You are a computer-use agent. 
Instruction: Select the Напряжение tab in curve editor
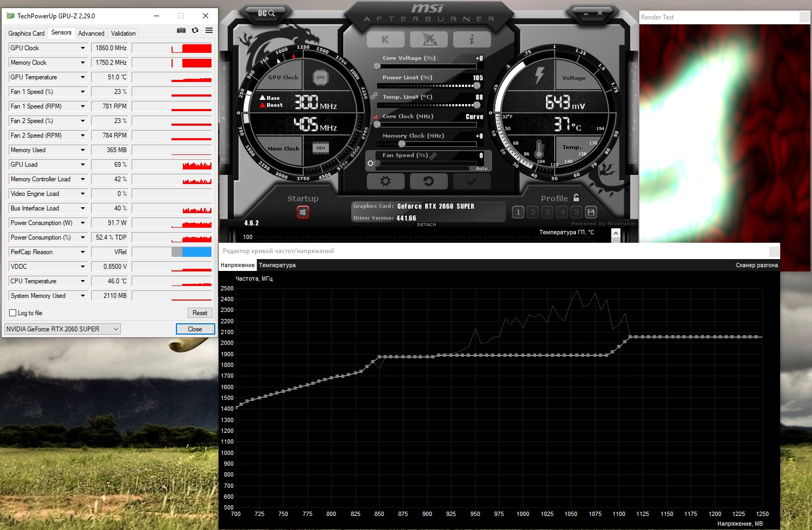click(x=237, y=265)
